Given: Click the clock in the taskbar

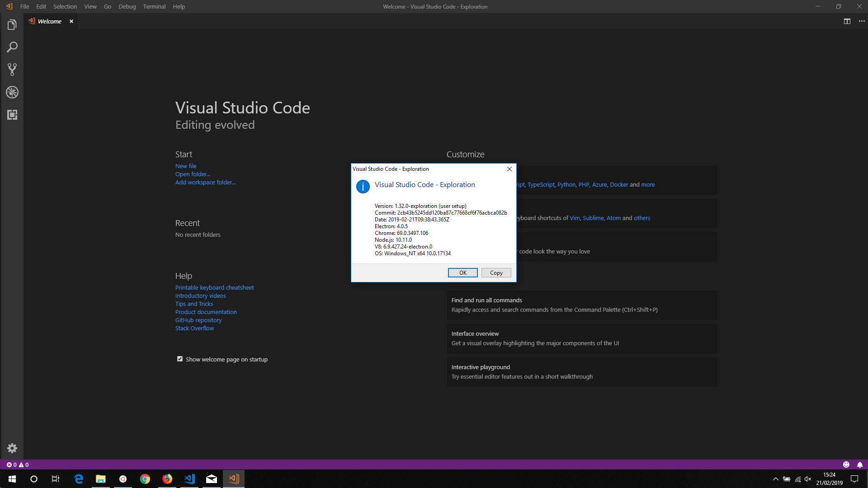Looking at the screenshot, I should pos(830,479).
